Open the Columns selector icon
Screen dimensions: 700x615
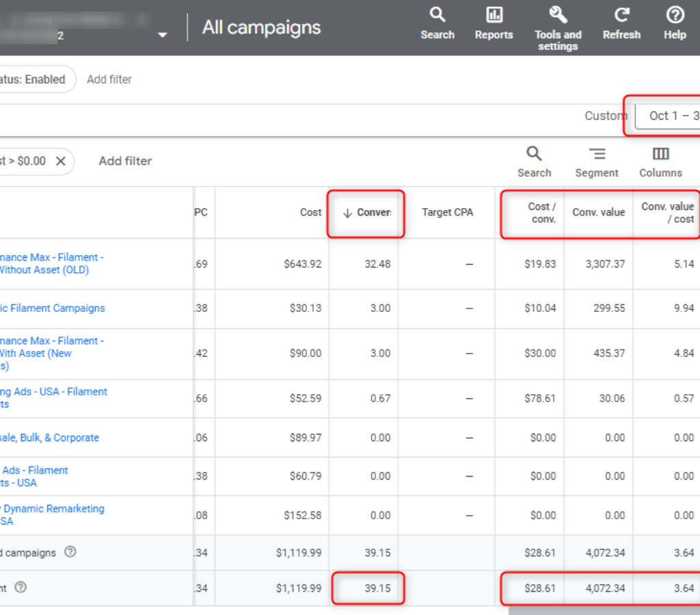660,155
